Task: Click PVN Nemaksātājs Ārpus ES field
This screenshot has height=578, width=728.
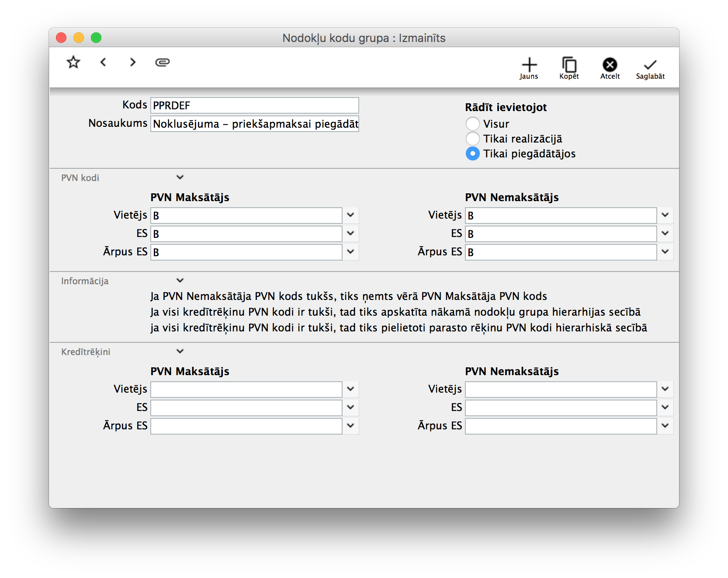Action: tap(561, 252)
